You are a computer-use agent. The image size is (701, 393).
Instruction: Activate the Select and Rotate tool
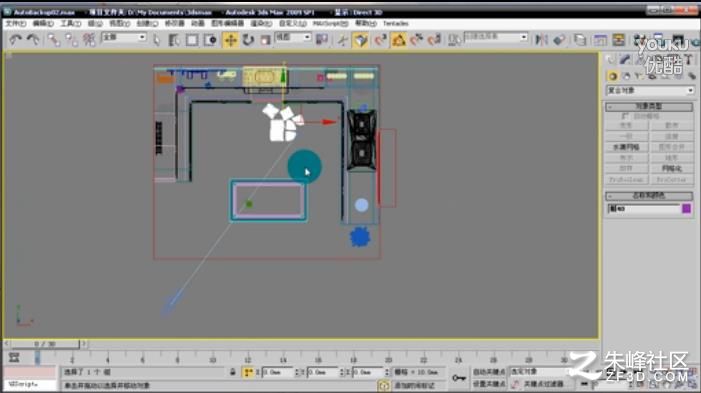248,40
